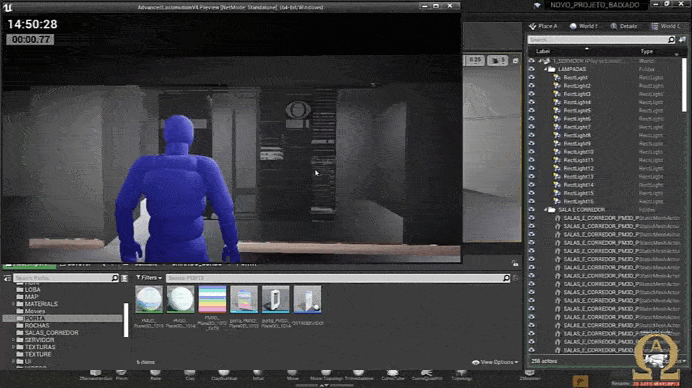Select the Move brush icon
Image resolution: width=692 pixels, height=388 pixels.
(x=292, y=375)
